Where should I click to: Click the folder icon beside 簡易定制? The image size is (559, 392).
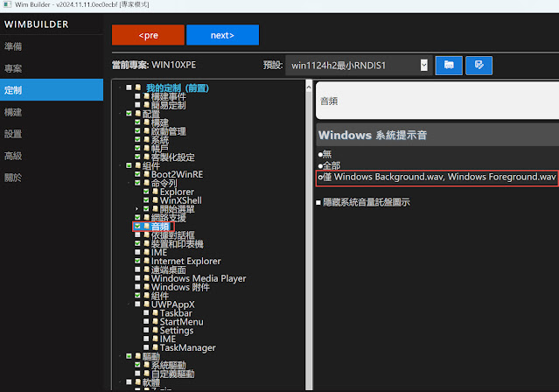pyautogui.click(x=146, y=104)
